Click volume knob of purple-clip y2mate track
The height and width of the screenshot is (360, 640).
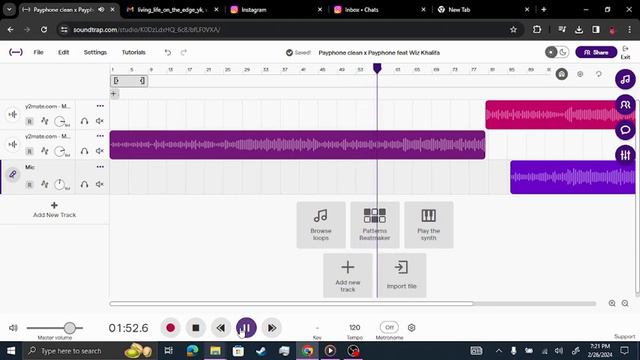pos(60,151)
